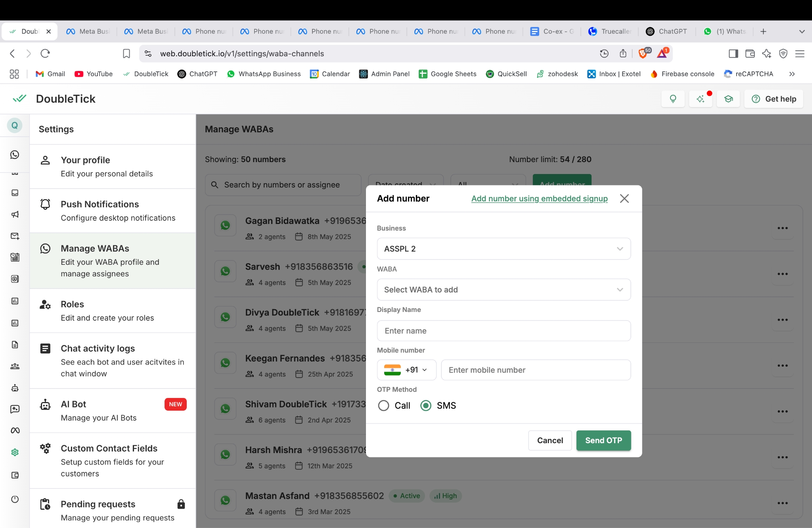Click the graduation cap academy icon
Screen dimensions: 812x528
click(728, 99)
